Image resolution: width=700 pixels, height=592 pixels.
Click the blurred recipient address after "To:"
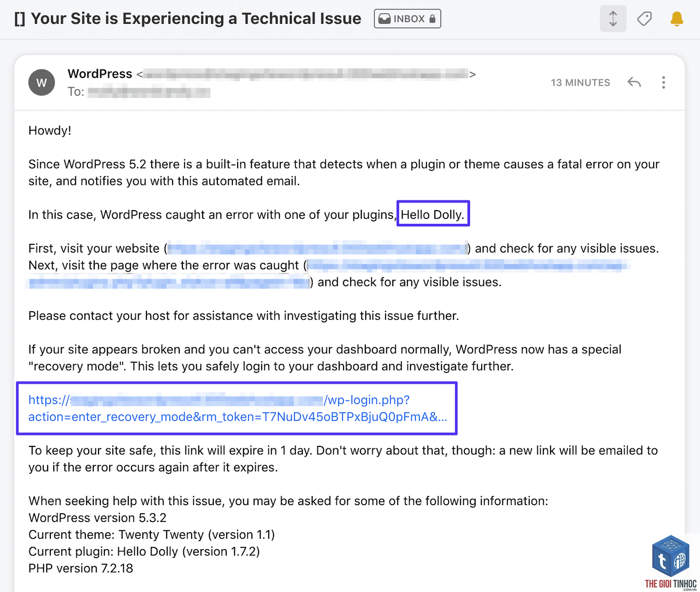point(149,92)
